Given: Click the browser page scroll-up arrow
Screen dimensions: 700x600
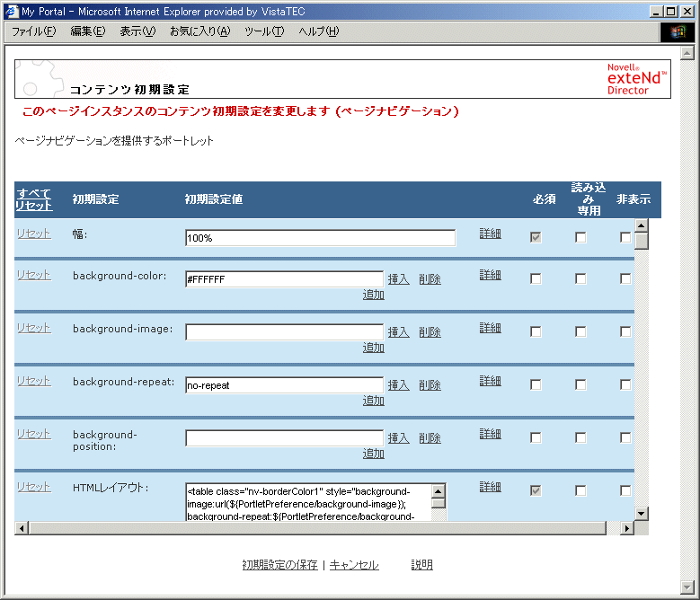Looking at the screenshot, I should tap(687, 53).
